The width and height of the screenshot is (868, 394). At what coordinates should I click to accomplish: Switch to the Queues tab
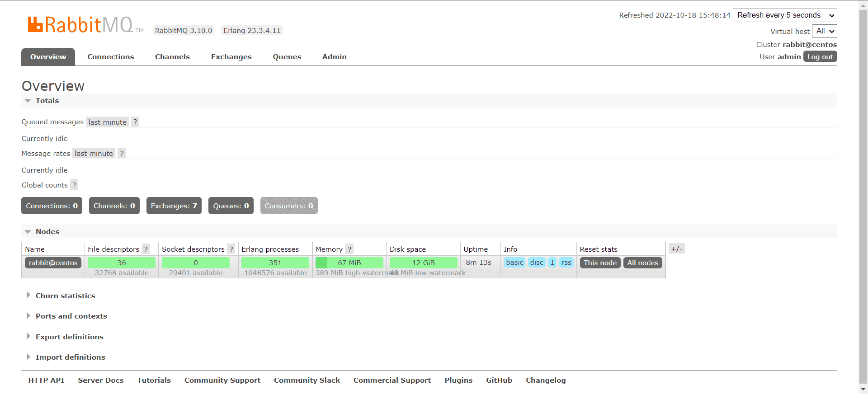[287, 57]
